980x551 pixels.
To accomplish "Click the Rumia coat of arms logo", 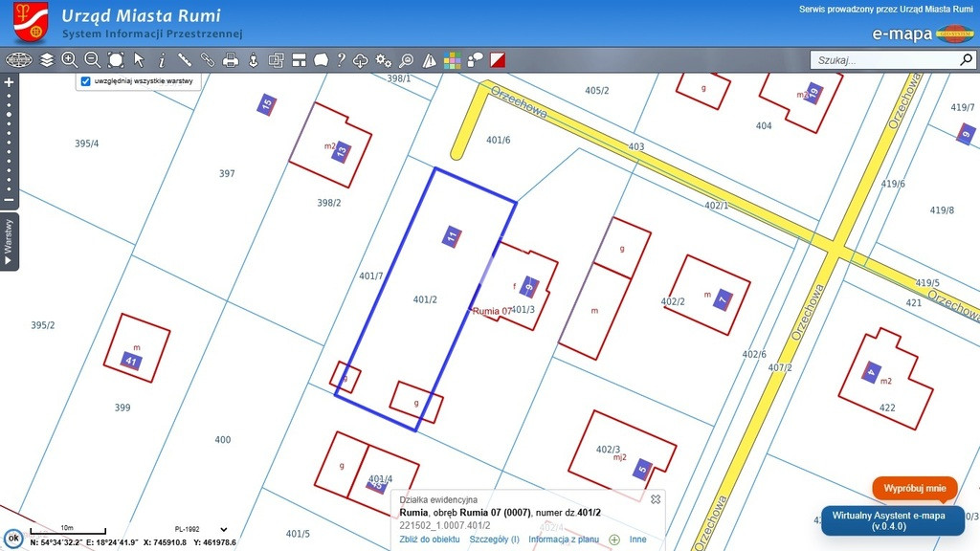I will 32,22.
